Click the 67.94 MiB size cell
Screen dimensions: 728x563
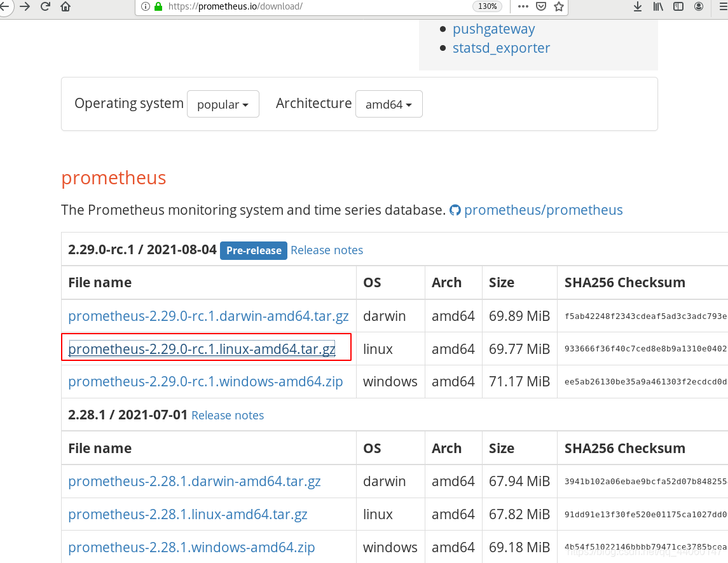pos(519,481)
